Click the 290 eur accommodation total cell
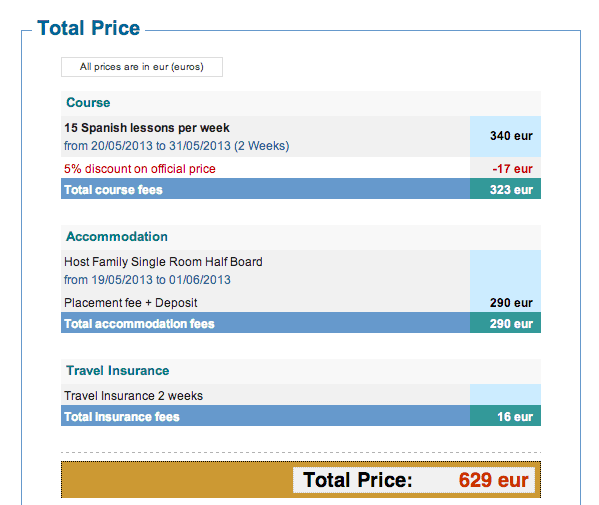 505,323
